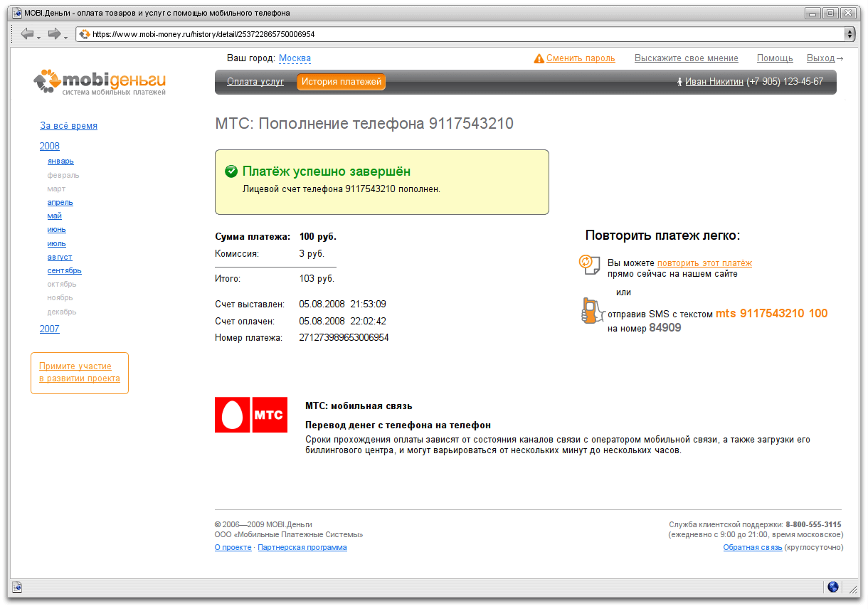Maximize the browser window
Screen dimensions: 868x609
[x=830, y=13]
